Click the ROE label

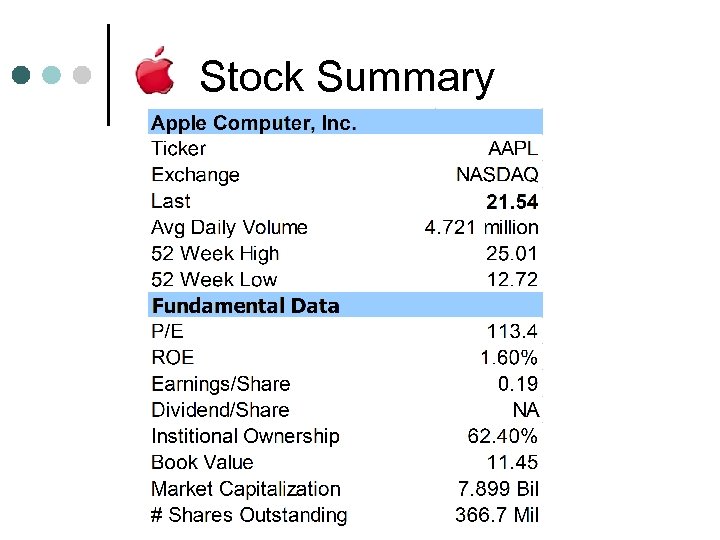point(172,358)
